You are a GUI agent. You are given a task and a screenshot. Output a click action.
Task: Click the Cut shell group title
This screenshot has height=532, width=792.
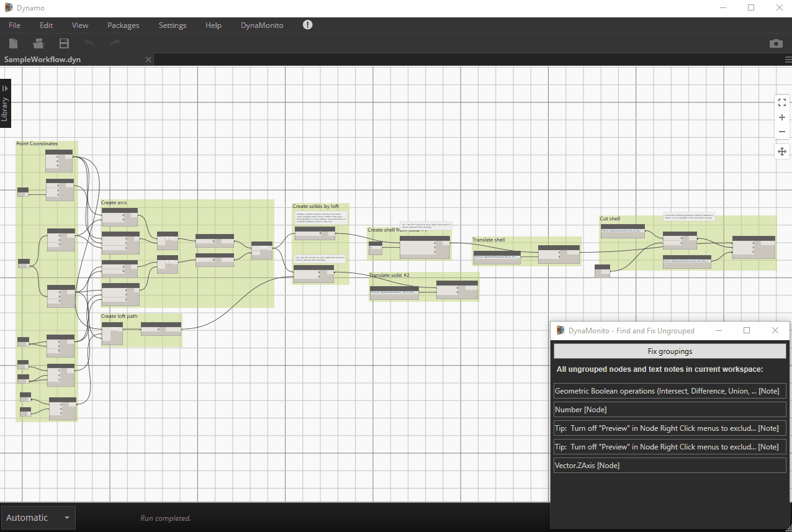(610, 219)
